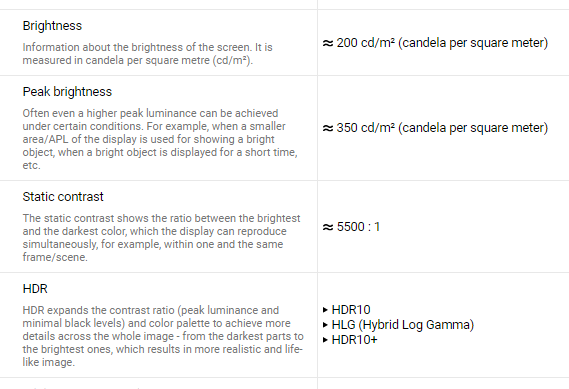Select the Peak brightness row heading
Viewport: 569px width, 389px height.
coord(67,92)
